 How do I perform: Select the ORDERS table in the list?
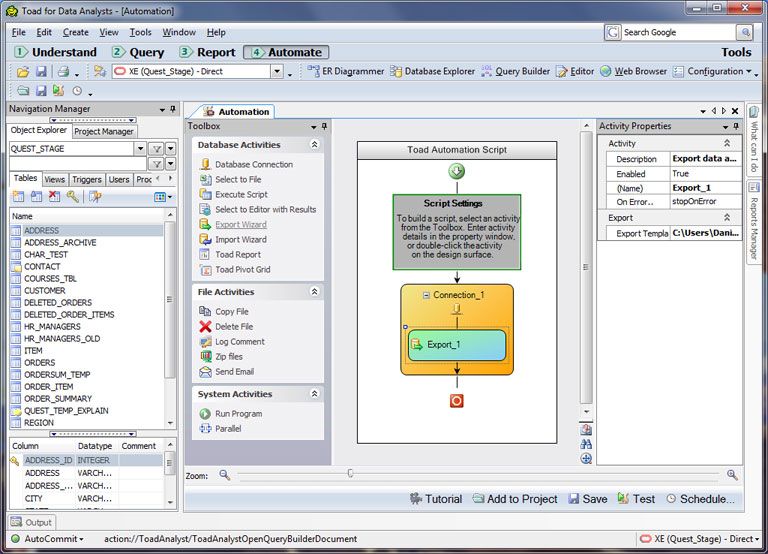40,362
